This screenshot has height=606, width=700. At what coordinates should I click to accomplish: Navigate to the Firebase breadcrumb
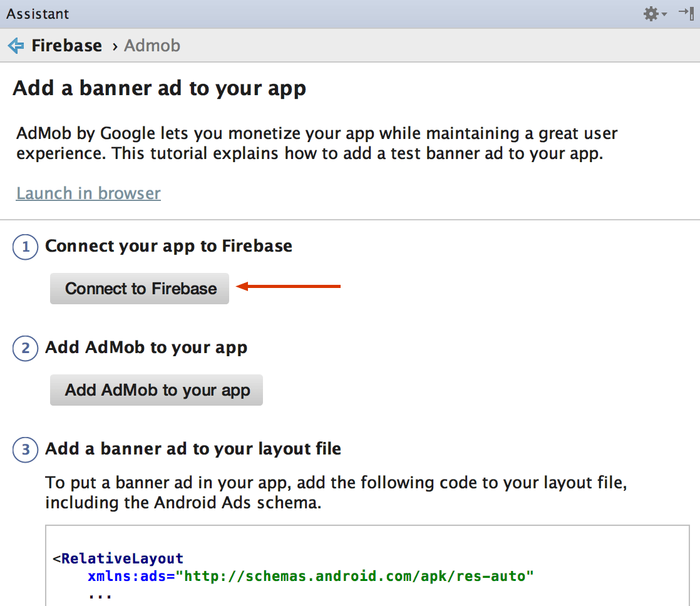66,46
